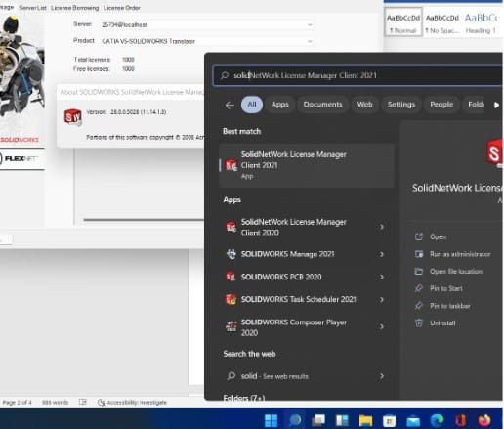
Task: Click the horizontal scrollbar in License Manager
Action: pos(144,220)
